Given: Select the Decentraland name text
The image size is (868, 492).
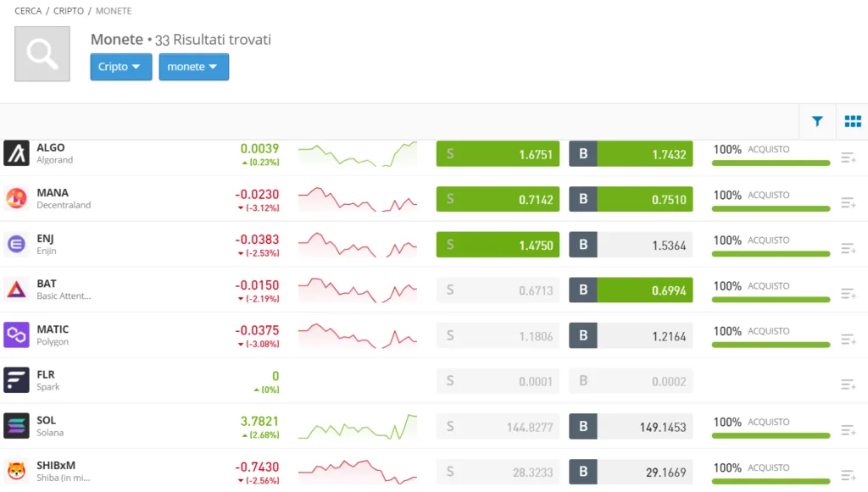Looking at the screenshot, I should coord(64,205).
